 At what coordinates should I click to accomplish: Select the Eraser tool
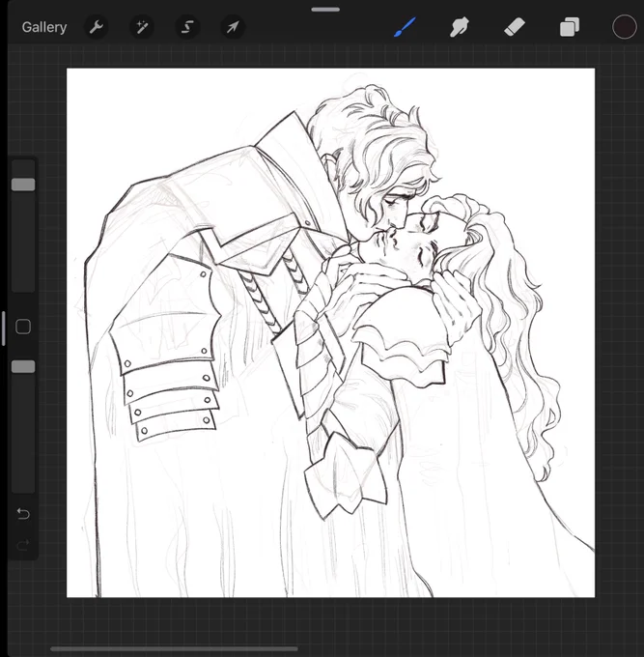[515, 27]
